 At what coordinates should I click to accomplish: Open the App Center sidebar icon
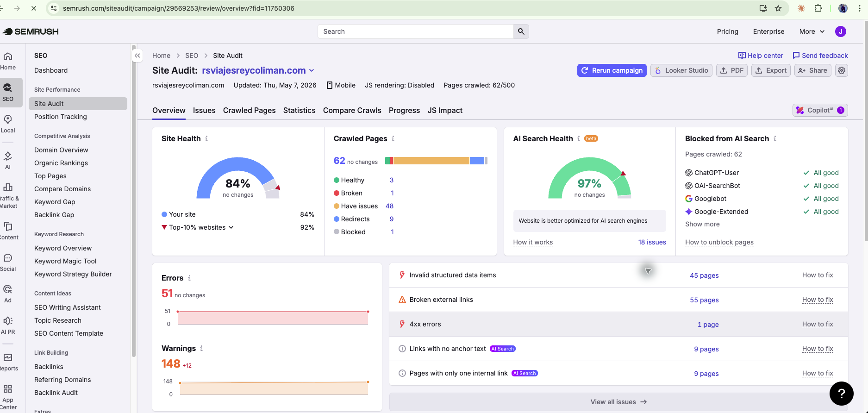(x=8, y=397)
